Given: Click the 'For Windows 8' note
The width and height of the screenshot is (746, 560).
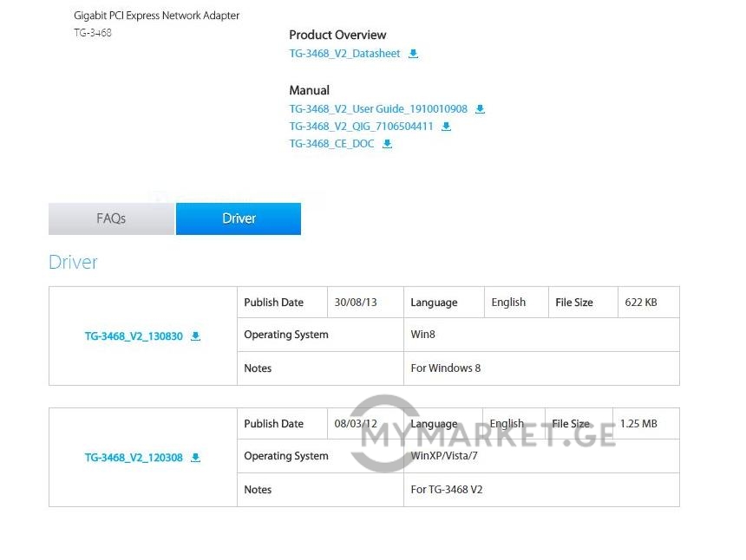Looking at the screenshot, I should pos(446,368).
